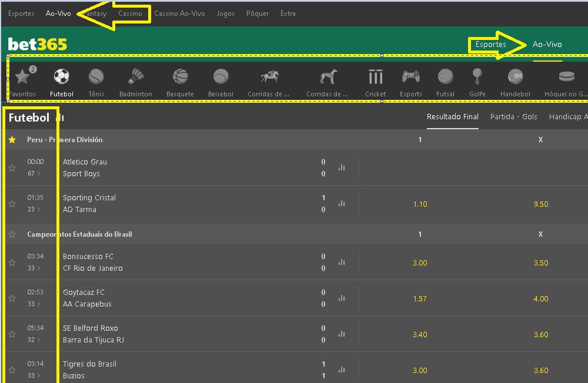Screen dimensions: 588x383
Task: Favorite the Atletico Grau match star
Action: point(12,168)
